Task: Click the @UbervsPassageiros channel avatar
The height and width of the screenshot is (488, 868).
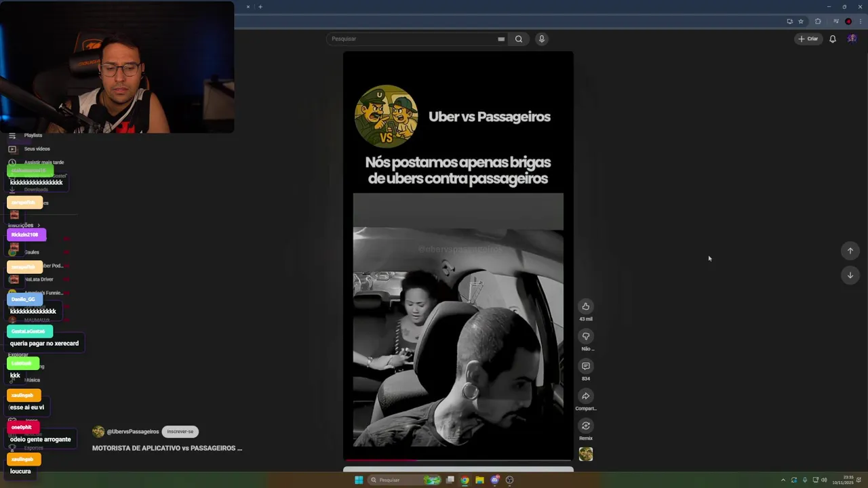Action: [x=98, y=432]
